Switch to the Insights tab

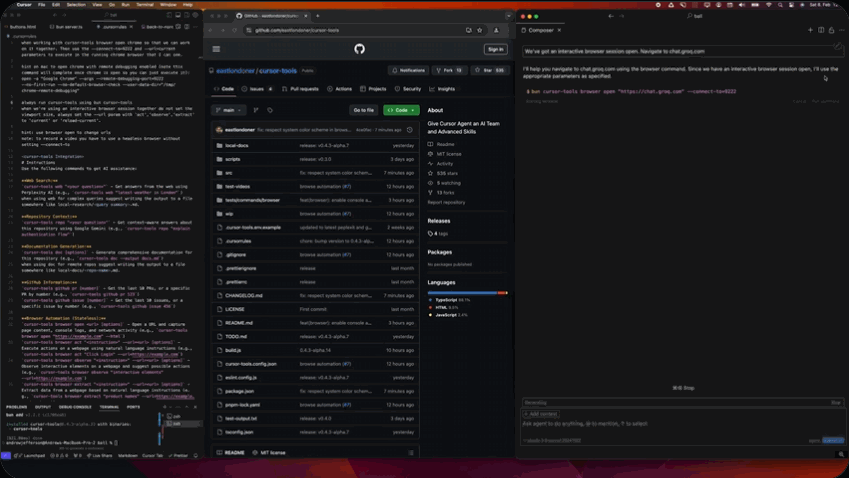pyautogui.click(x=442, y=89)
